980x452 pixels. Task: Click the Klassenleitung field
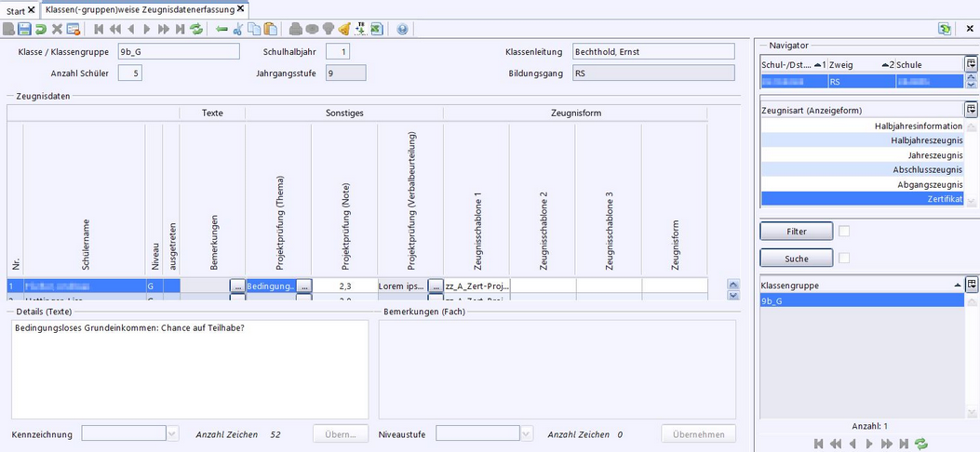[653, 52]
